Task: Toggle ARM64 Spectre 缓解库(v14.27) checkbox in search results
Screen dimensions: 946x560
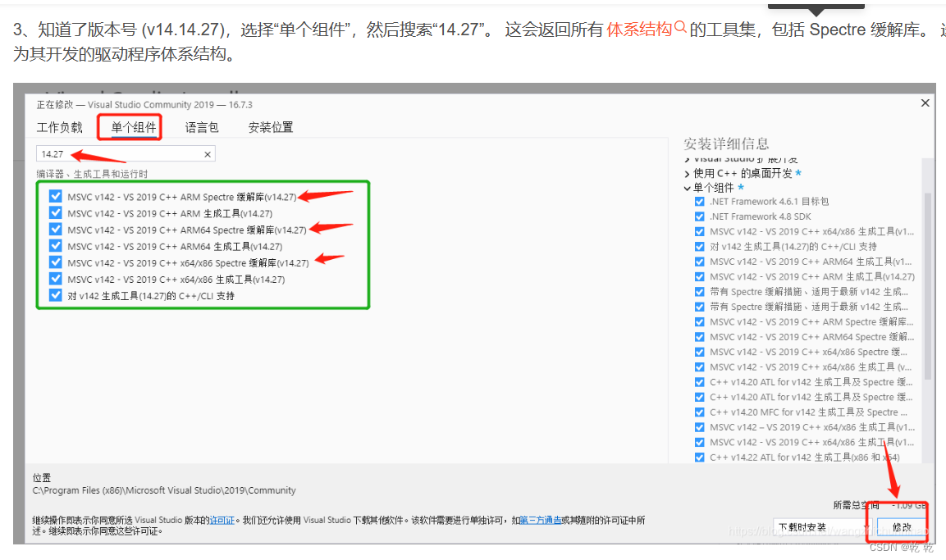Action: (x=56, y=230)
